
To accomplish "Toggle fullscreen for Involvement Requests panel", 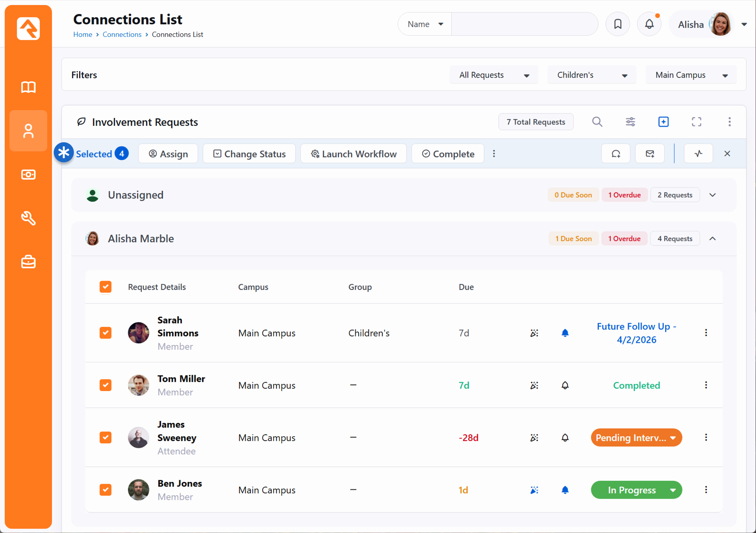I will tap(696, 122).
